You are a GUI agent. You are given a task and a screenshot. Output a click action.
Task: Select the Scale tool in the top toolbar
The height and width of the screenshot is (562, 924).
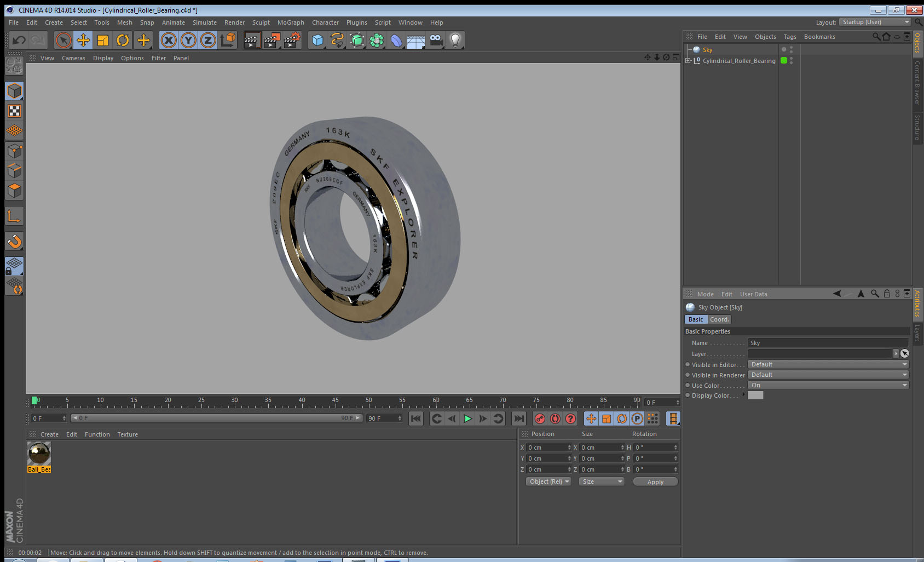[103, 40]
